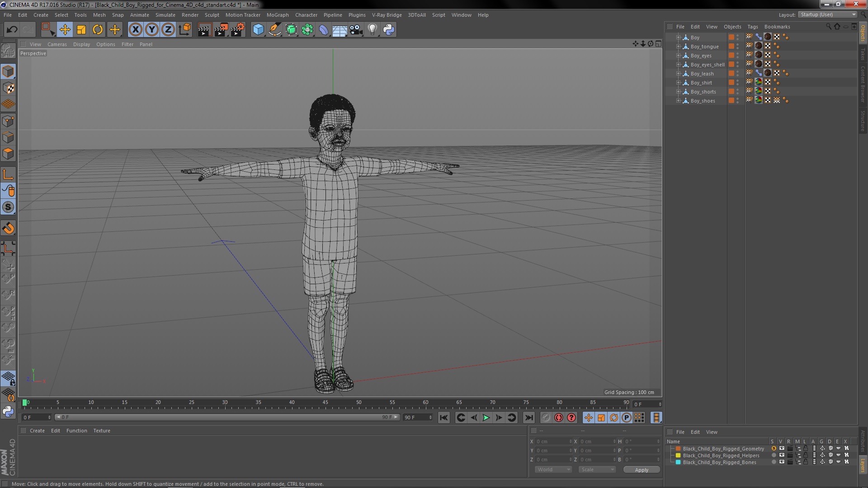Click the Bend deformer icon
868x488 pixels.
point(324,30)
